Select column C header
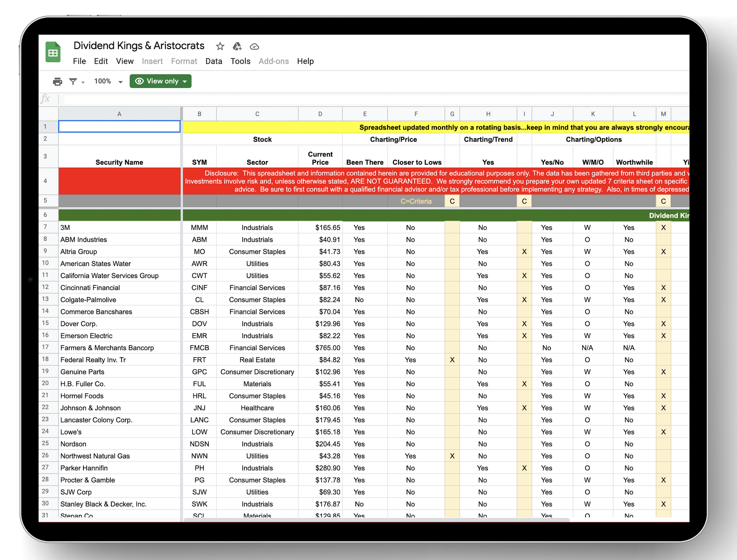The width and height of the screenshot is (737, 560). 257,114
